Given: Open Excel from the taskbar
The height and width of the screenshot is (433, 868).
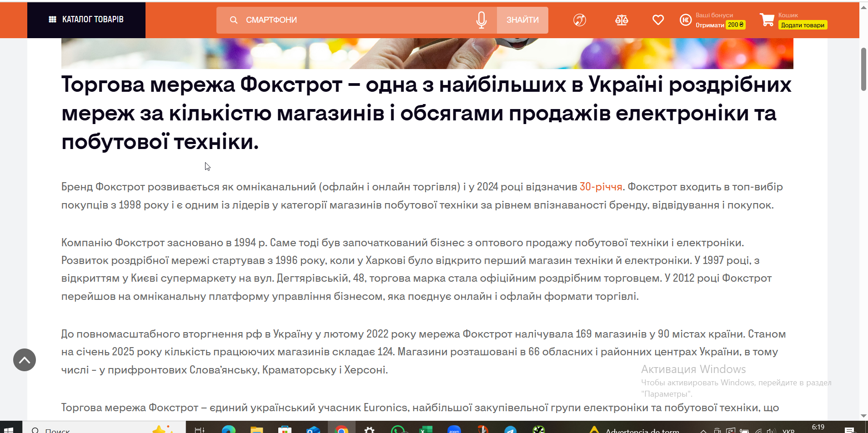Looking at the screenshot, I should pyautogui.click(x=426, y=429).
